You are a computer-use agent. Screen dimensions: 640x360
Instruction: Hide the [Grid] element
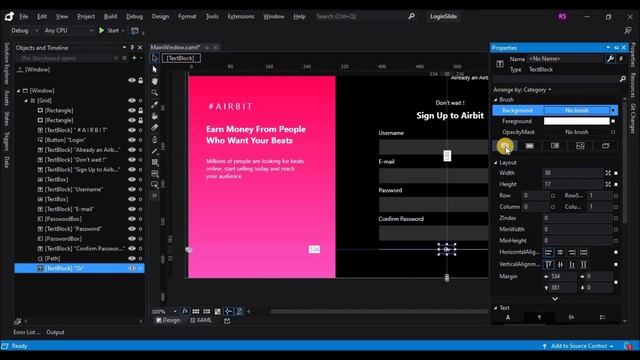pyautogui.click(x=131, y=100)
